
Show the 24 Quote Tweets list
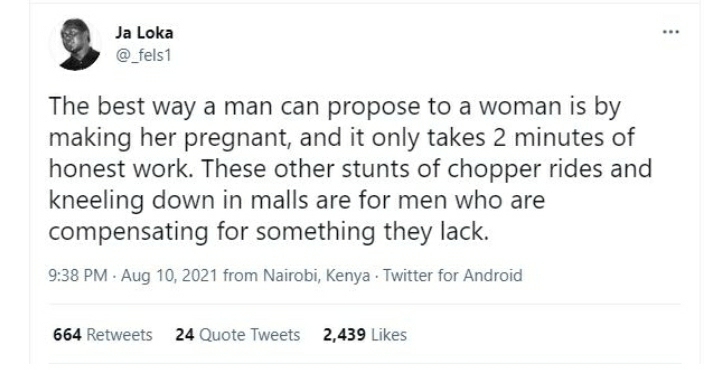(x=238, y=335)
